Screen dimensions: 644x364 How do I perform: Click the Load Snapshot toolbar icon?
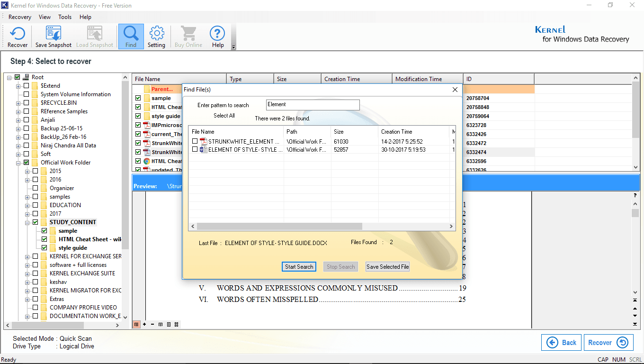pyautogui.click(x=95, y=37)
